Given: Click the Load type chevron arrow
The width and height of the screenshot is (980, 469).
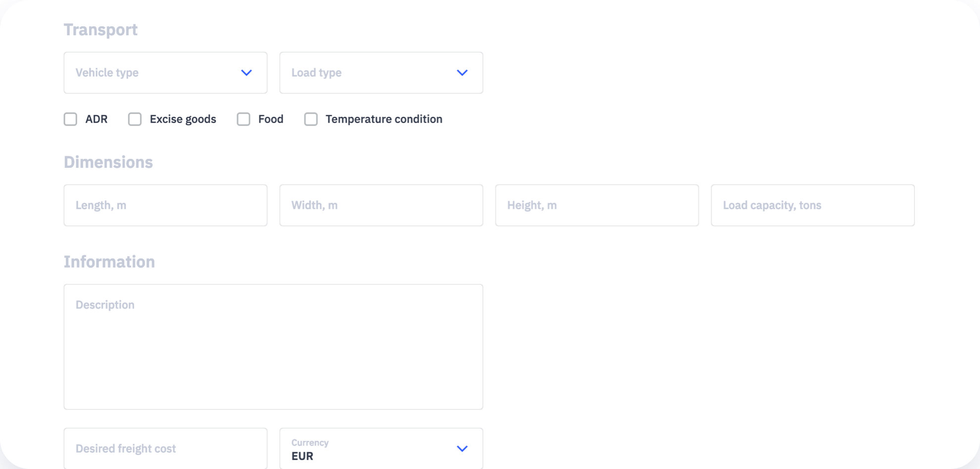Looking at the screenshot, I should pyautogui.click(x=462, y=73).
